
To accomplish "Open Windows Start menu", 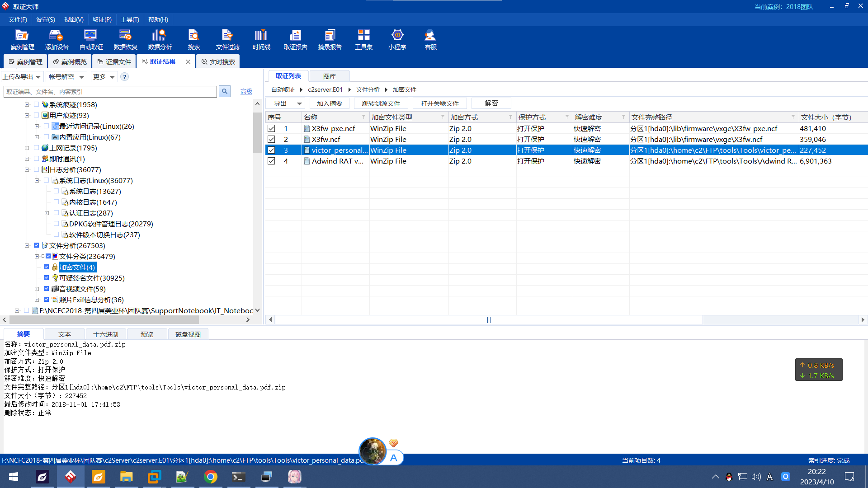I will coord(14,477).
